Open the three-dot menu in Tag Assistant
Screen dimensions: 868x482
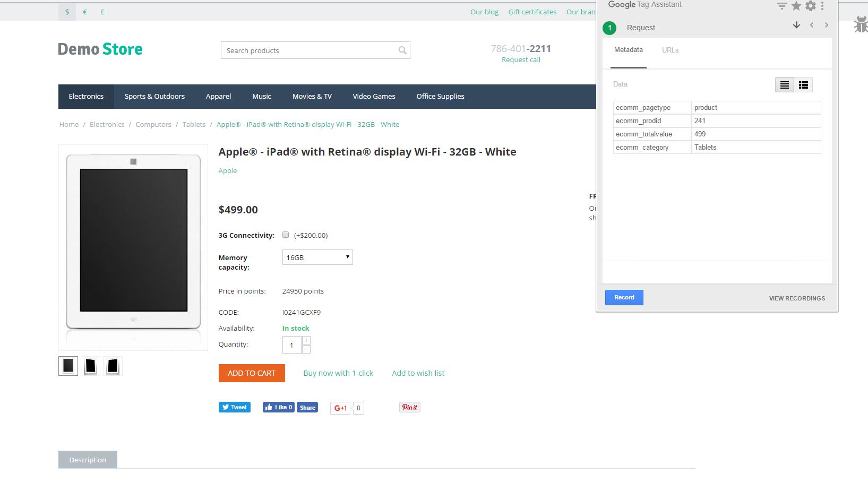click(x=822, y=6)
